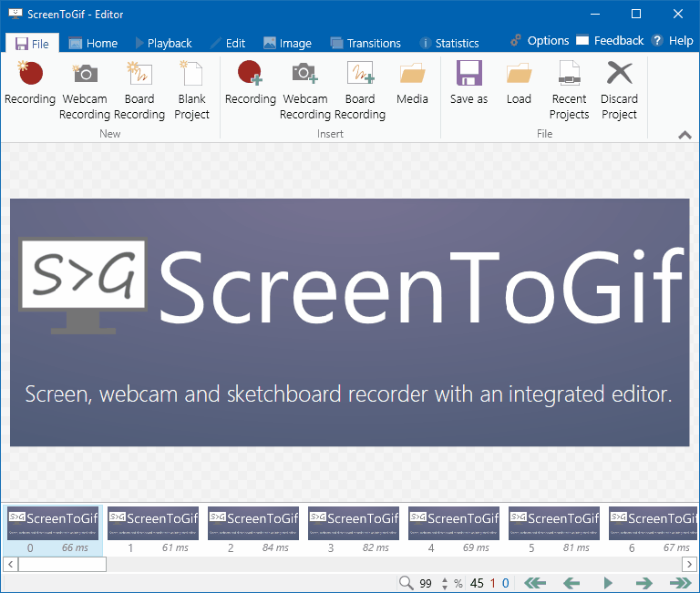The height and width of the screenshot is (593, 700).
Task: Select frame 4 thumbnail (69 ms)
Action: [454, 530]
